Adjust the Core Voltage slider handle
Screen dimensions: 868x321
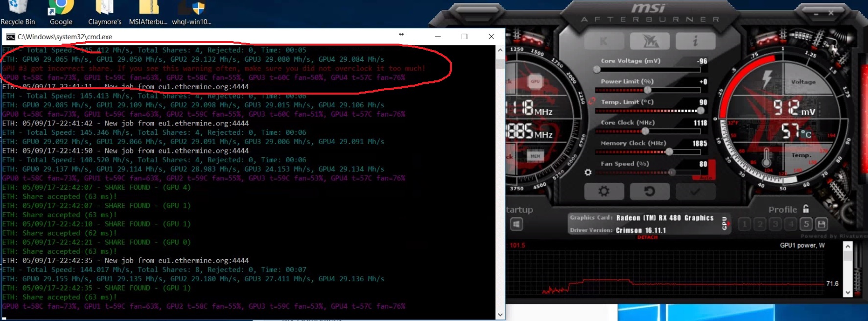[x=597, y=70]
